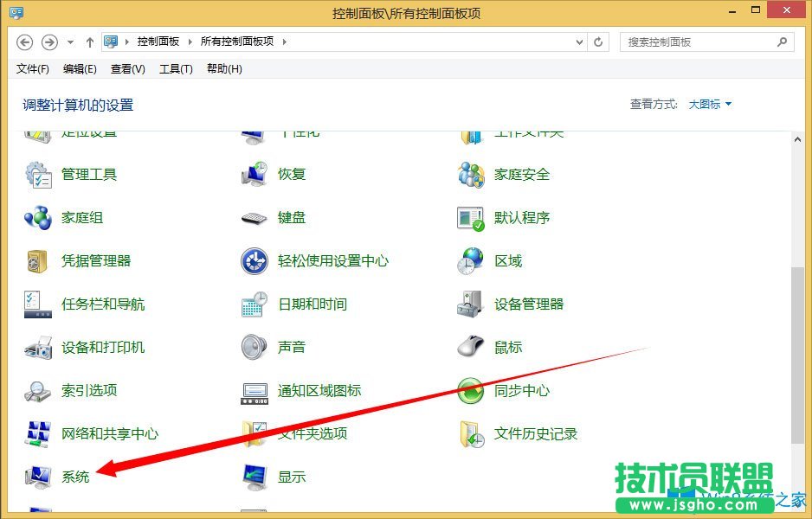Open the 系统 (System) item
812x519 pixels.
pos(76,477)
